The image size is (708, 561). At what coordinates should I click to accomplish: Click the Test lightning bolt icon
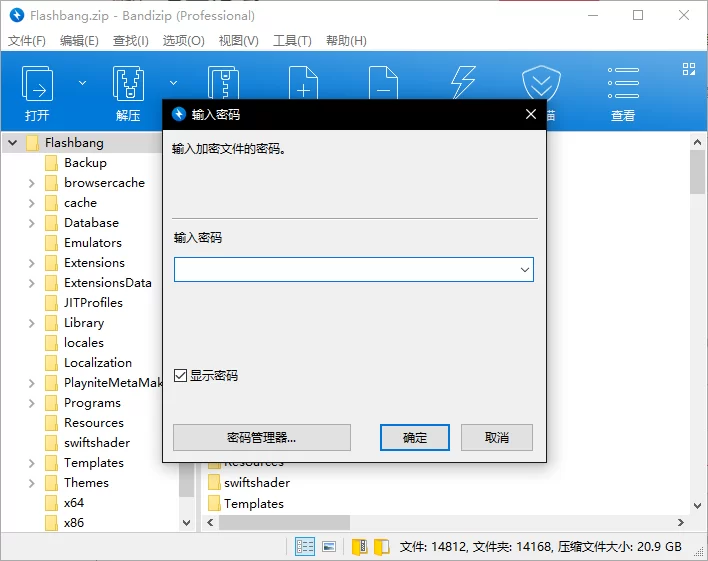(x=463, y=83)
